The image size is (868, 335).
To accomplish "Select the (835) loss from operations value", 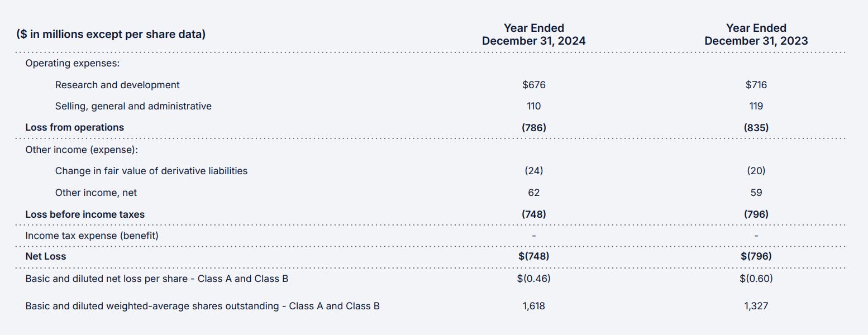I will pyautogui.click(x=756, y=127).
